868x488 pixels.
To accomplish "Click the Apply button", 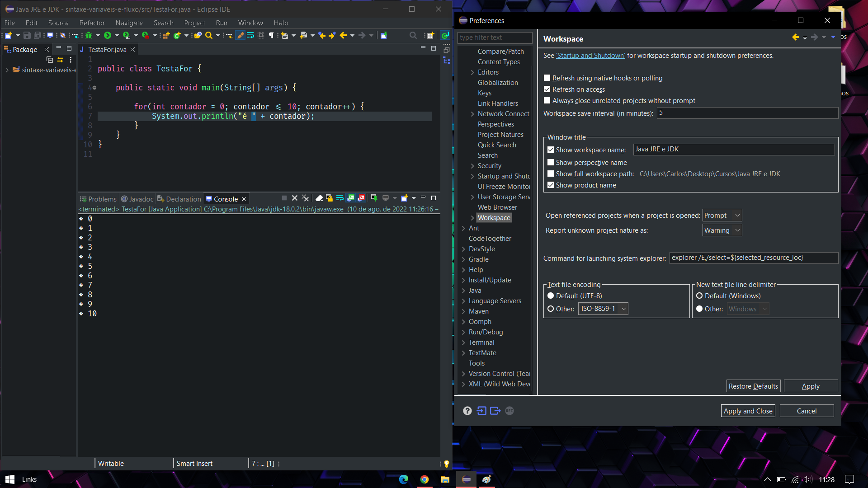I will [x=811, y=386].
